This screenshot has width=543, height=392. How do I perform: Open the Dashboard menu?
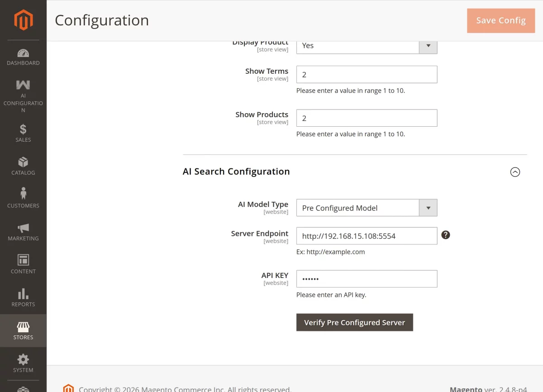point(23,57)
